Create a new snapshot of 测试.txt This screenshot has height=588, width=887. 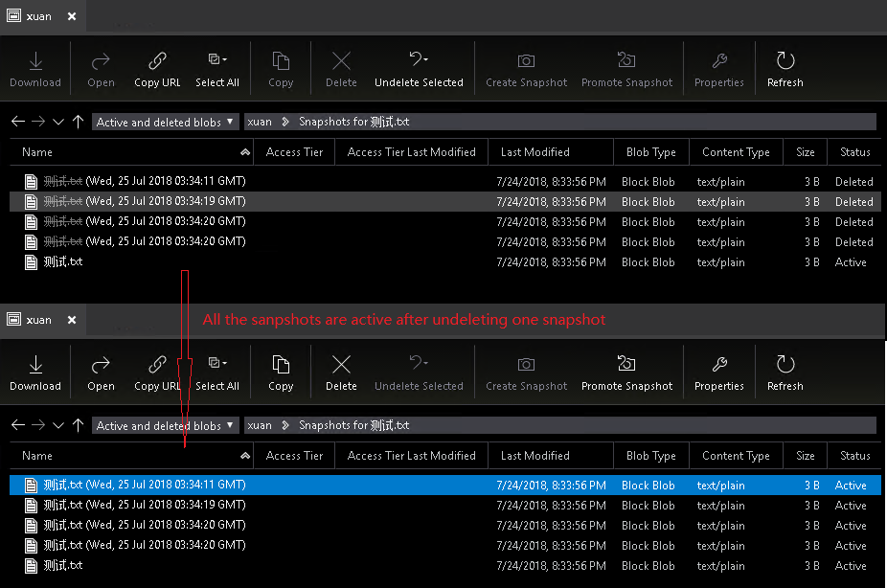(x=526, y=67)
